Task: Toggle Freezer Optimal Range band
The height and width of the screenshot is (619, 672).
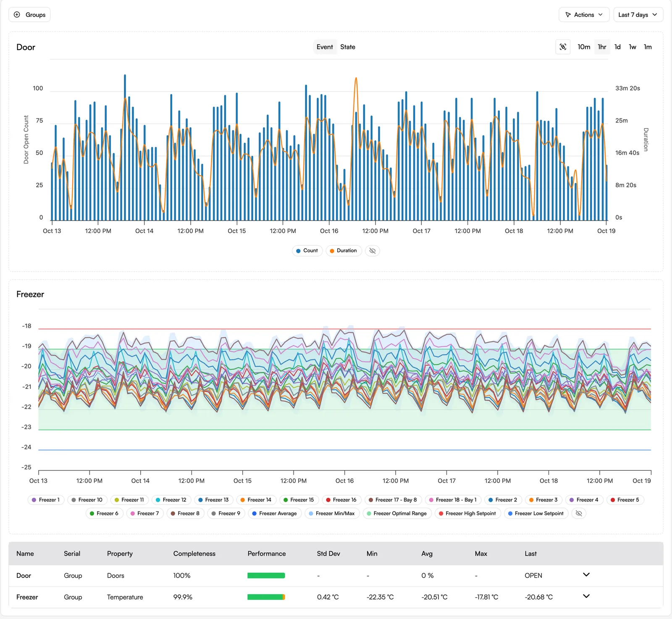Action: pos(397,513)
